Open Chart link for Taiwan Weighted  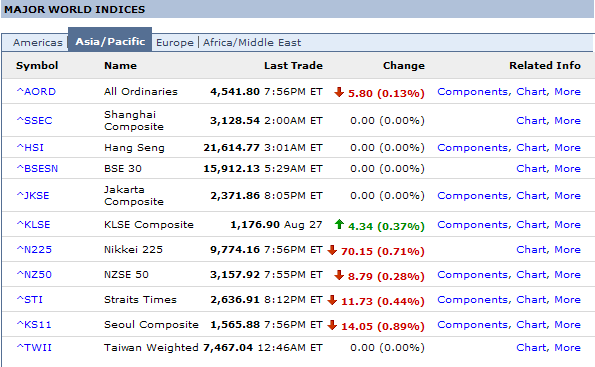[x=532, y=347]
